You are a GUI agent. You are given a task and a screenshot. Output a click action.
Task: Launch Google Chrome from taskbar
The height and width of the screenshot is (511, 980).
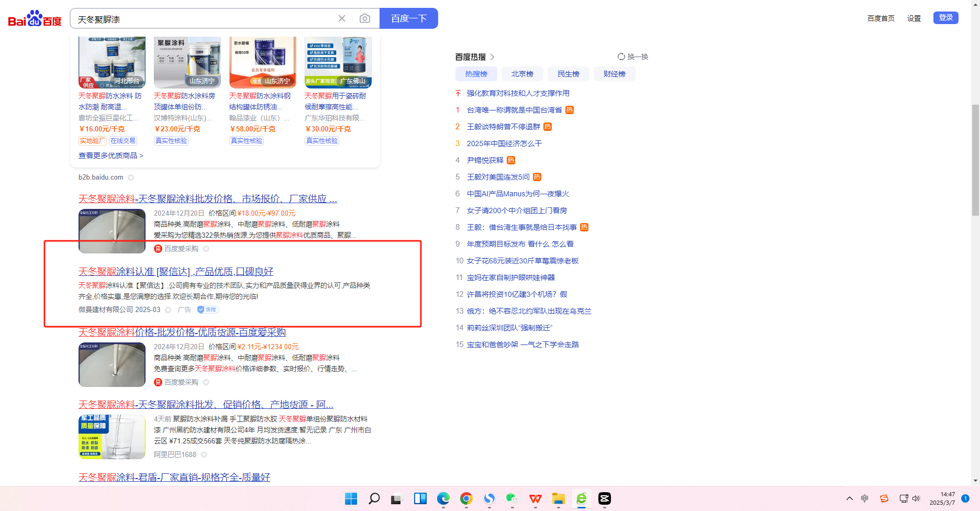[466, 498]
